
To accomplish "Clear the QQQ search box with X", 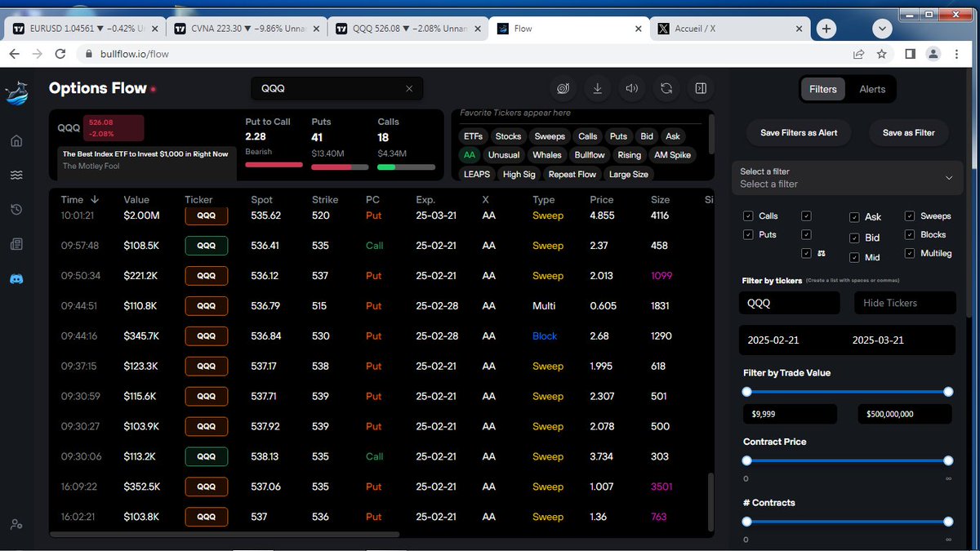I will pos(409,88).
